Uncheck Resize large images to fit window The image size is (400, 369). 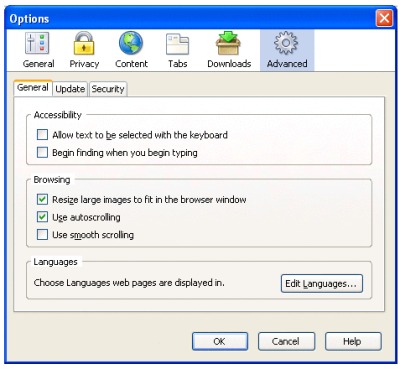(42, 200)
